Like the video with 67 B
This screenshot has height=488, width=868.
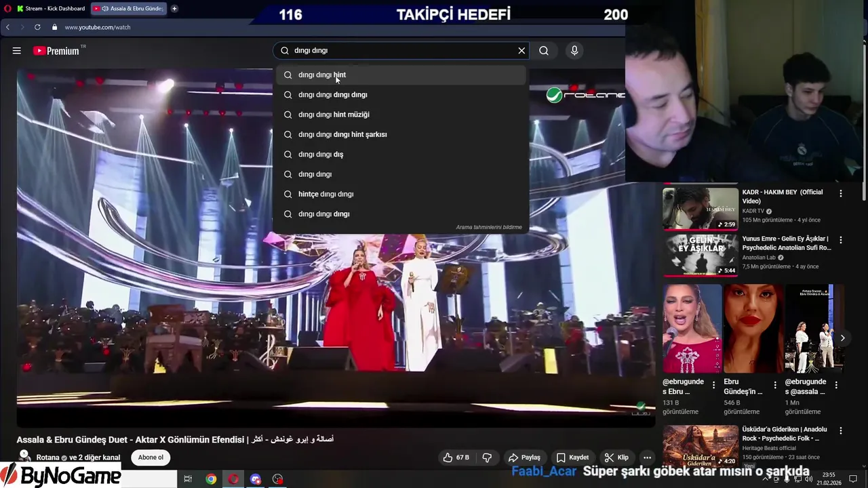[x=456, y=457]
